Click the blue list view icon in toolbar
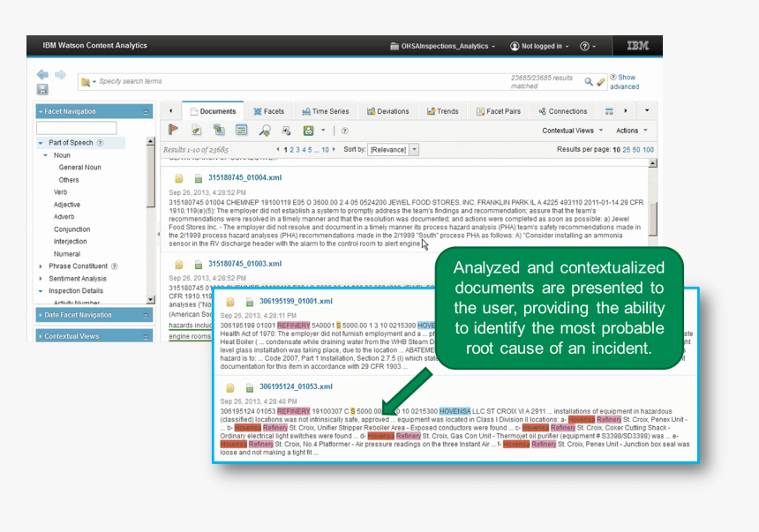Viewport: 759px width, 532px height. point(241,130)
